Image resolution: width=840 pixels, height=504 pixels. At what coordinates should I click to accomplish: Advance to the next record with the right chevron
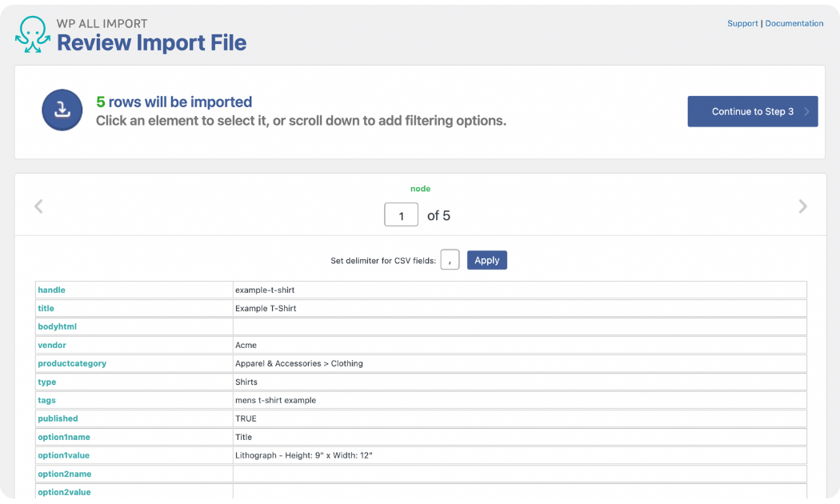(802, 206)
